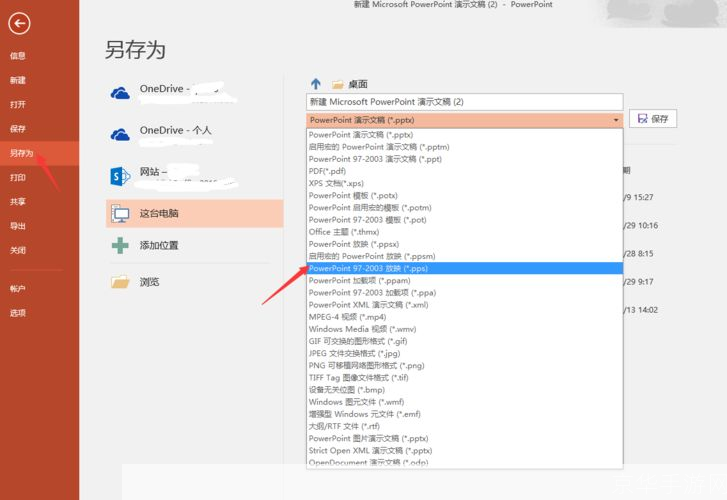Screen dimensions: 727x500
Task: Select OpenDocument 演示文稿 (*.odp)
Action: [465, 462]
